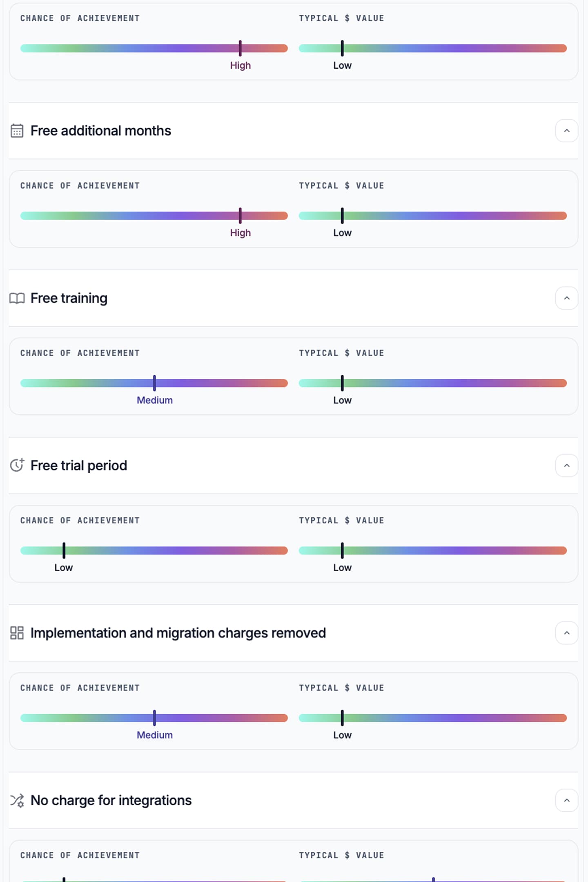588x882 pixels.
Task: Collapse the Free trial period section
Action: (x=566, y=465)
